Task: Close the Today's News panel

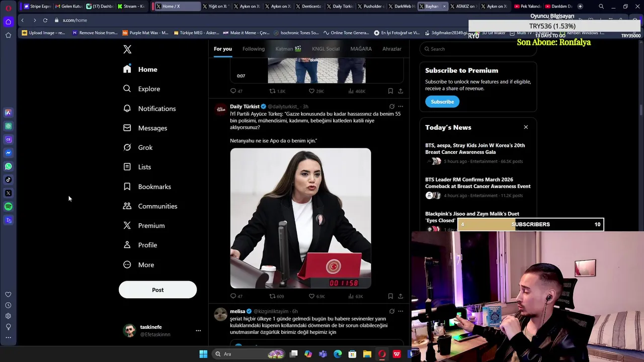Action: 526,127
